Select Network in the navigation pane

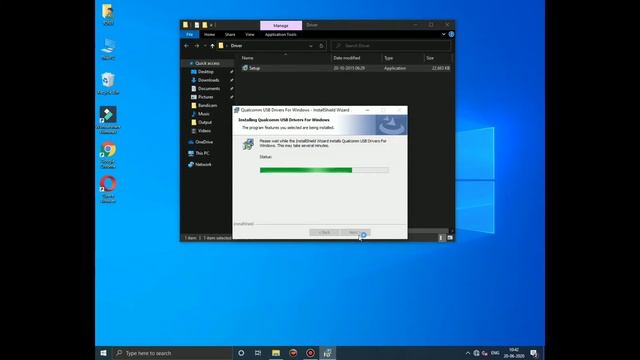point(203,164)
